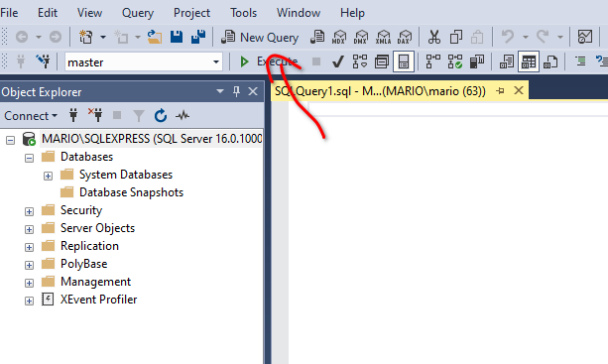Expand the PolyBase folder

[x=29, y=265]
